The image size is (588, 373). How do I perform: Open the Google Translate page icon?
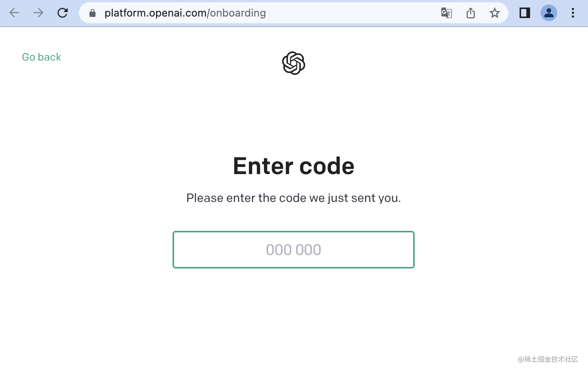pyautogui.click(x=446, y=13)
